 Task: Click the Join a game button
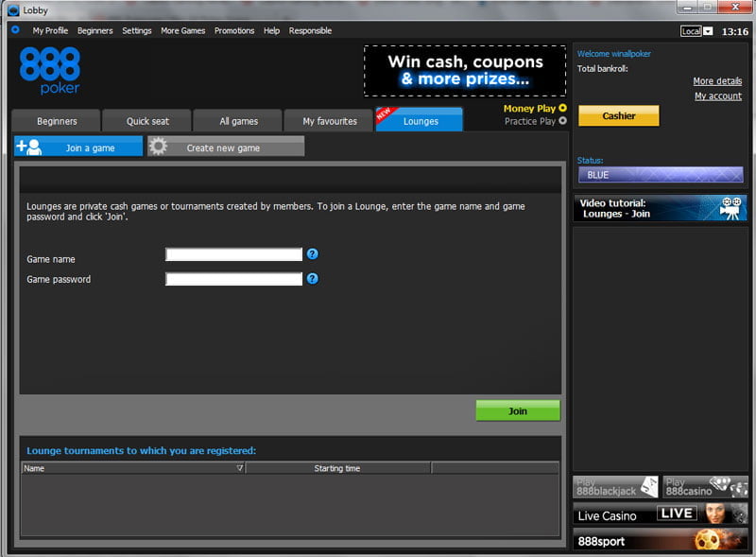coord(78,147)
